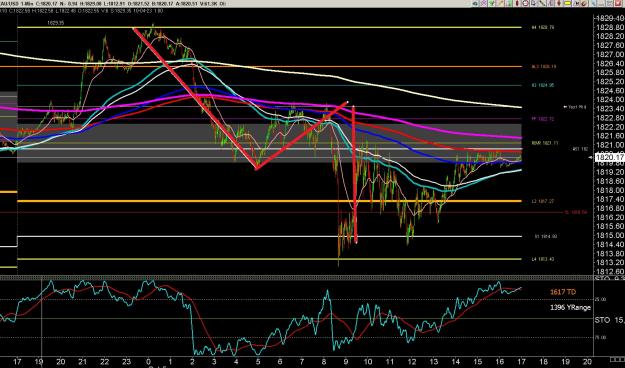Image resolution: width=625 pixels, height=368 pixels.
Task: Click the "1396 YRange" label
Action: pyautogui.click(x=570, y=307)
